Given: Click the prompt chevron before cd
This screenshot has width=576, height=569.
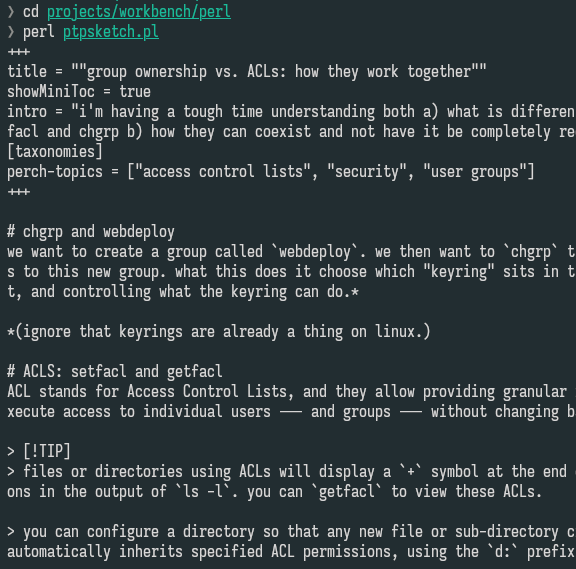Looking at the screenshot, I should click(x=11, y=12).
